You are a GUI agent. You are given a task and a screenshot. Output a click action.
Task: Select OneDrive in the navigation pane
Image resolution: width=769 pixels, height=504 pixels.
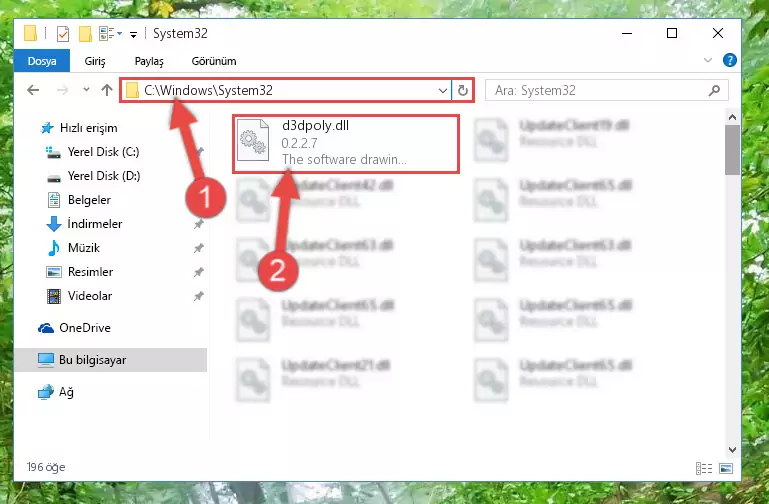pos(85,328)
